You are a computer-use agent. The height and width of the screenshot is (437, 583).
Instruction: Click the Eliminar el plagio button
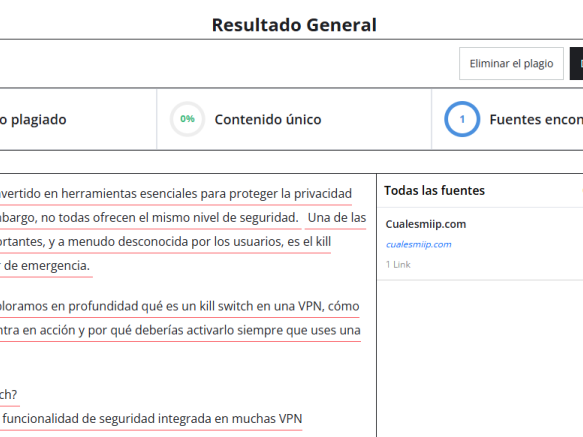click(x=511, y=64)
